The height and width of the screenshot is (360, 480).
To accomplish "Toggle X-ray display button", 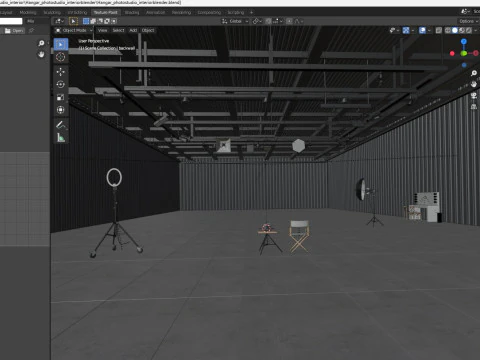I will click(x=439, y=30).
